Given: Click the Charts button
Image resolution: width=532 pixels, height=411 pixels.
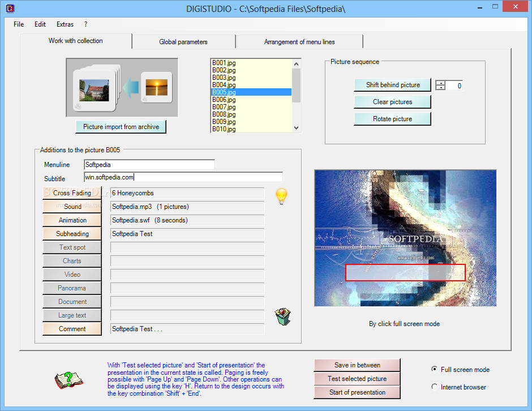Looking at the screenshot, I should tap(72, 260).
